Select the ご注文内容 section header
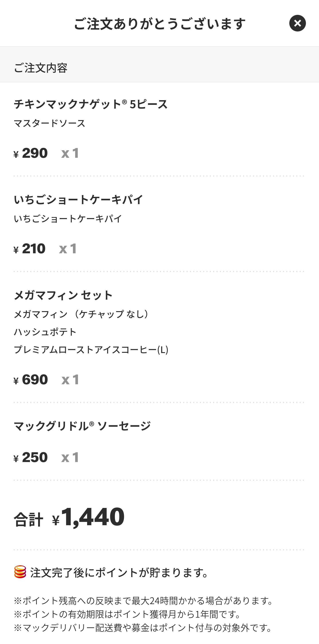The width and height of the screenshot is (319, 644). 41,68
